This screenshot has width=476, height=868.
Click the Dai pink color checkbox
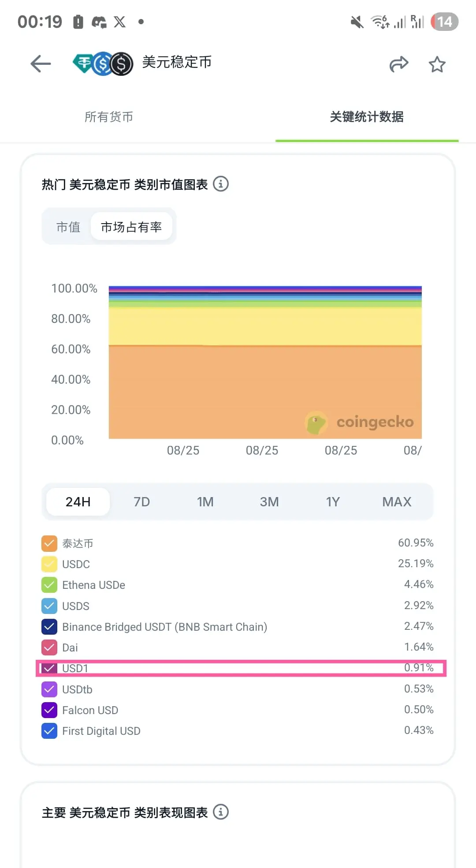49,647
